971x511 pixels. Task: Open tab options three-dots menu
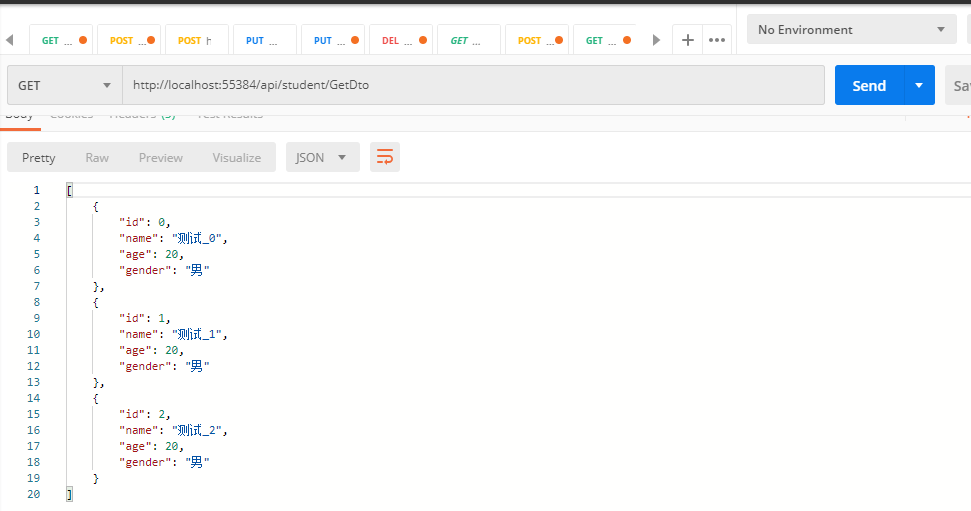(x=717, y=40)
